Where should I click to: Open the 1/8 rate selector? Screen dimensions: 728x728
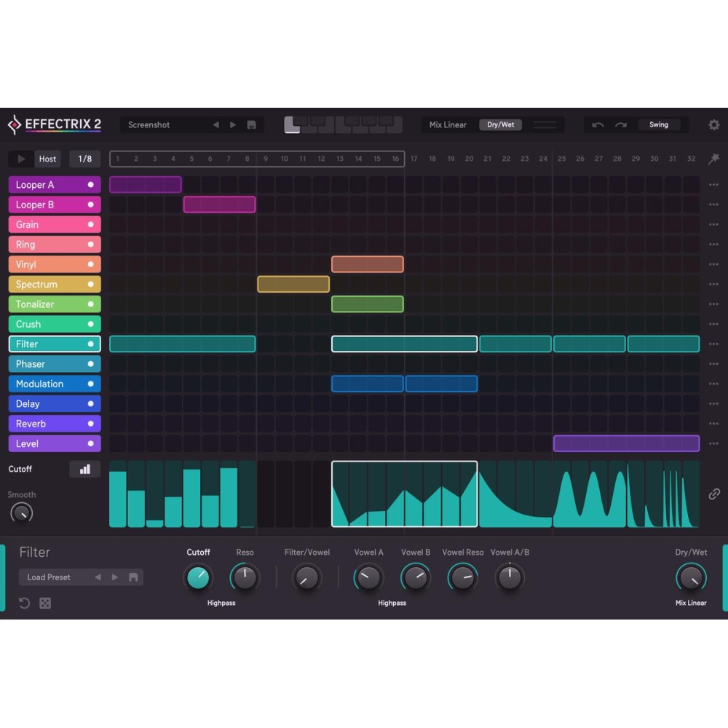click(x=85, y=159)
